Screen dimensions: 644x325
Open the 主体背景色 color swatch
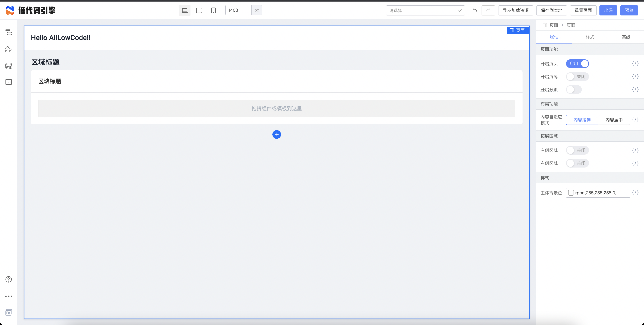tap(571, 193)
